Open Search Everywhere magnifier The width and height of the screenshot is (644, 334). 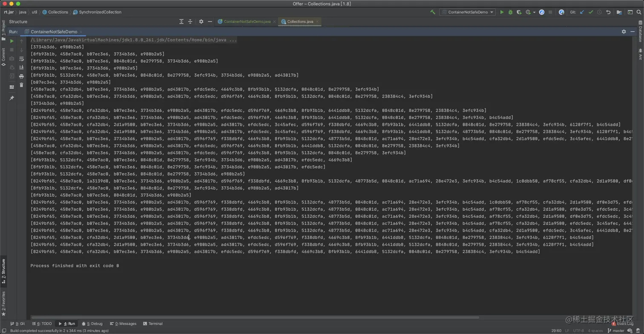point(638,12)
